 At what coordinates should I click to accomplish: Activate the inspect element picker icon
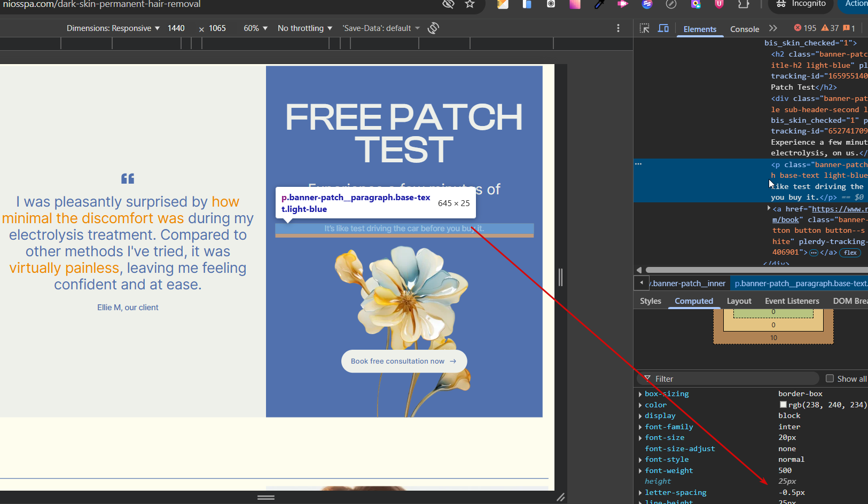[645, 28]
